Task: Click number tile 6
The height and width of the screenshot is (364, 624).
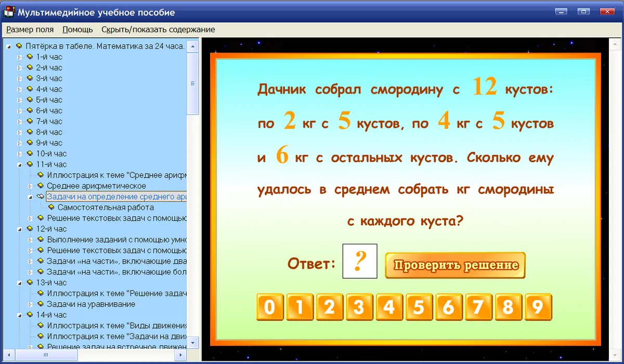Action: pos(449,307)
